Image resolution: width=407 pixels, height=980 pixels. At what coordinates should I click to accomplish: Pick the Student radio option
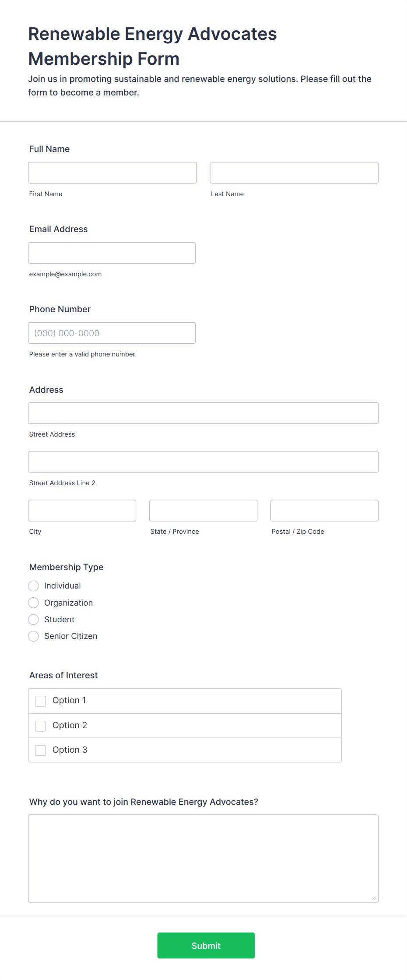pos(34,619)
